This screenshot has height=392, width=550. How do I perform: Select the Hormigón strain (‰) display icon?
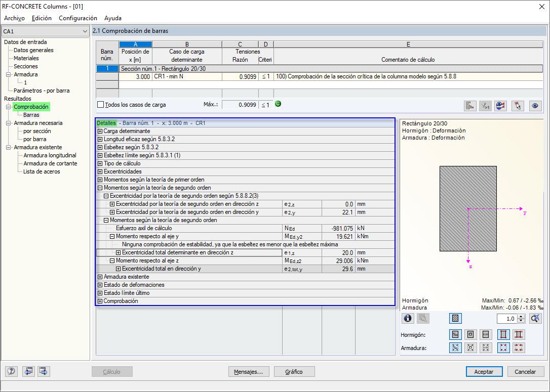click(x=455, y=334)
